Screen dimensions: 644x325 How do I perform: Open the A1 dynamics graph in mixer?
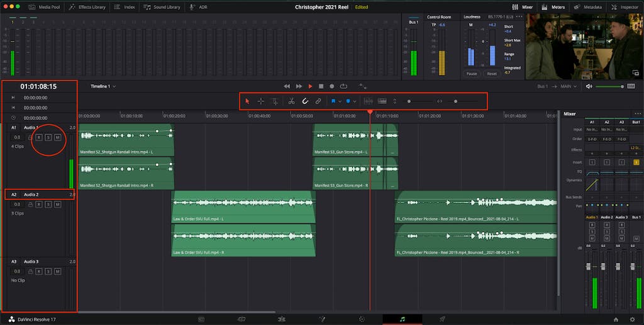coord(592,184)
